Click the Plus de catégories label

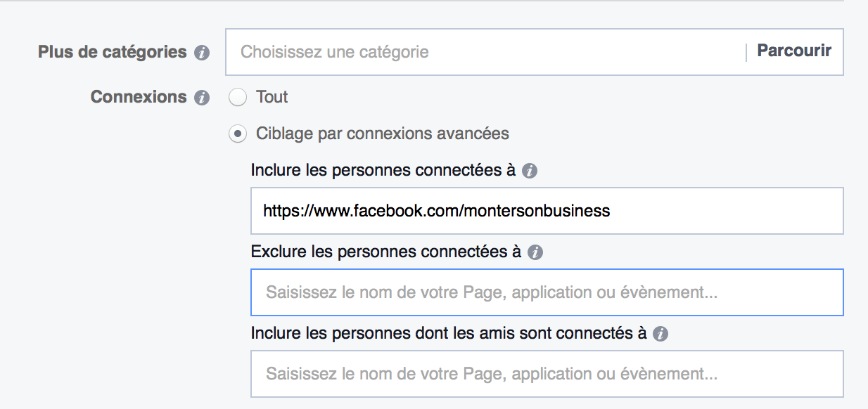tap(113, 52)
